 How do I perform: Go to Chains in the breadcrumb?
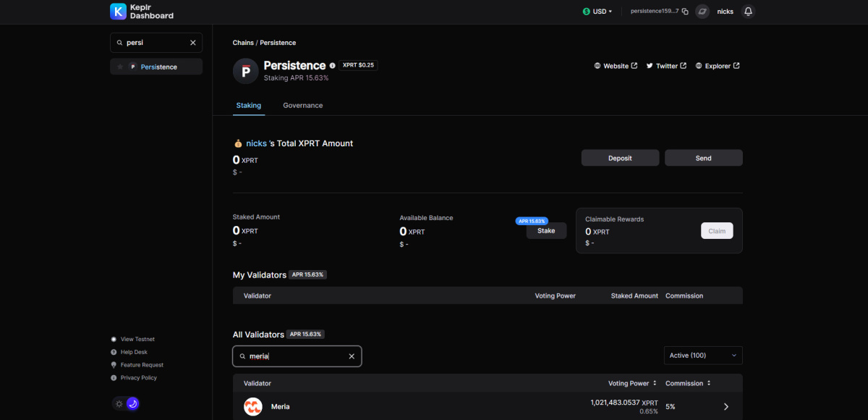click(243, 43)
